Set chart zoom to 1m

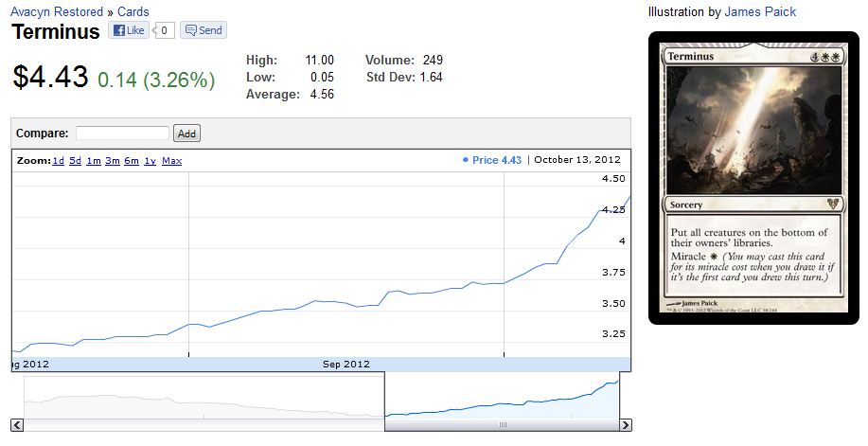(94, 161)
